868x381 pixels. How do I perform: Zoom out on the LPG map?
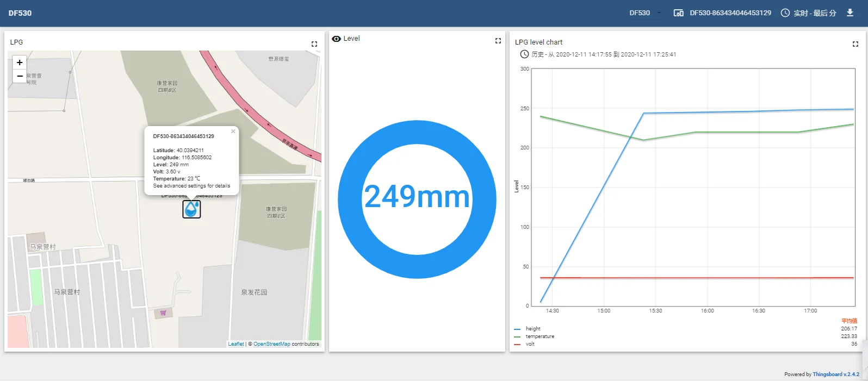pos(20,76)
